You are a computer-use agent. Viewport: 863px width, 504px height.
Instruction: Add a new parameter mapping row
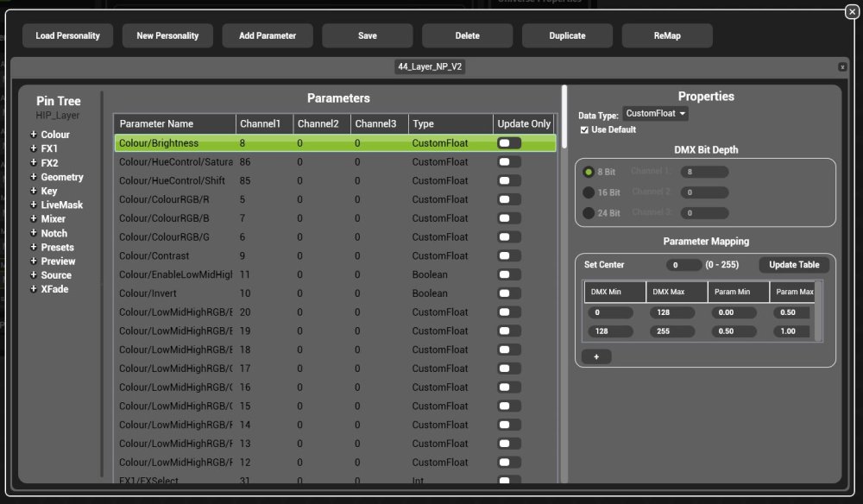(596, 356)
